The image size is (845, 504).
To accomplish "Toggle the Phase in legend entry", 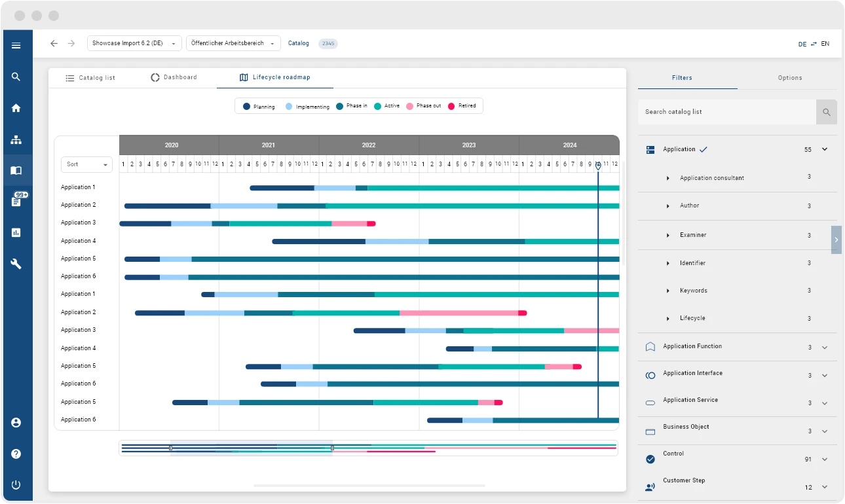I will 352,106.
